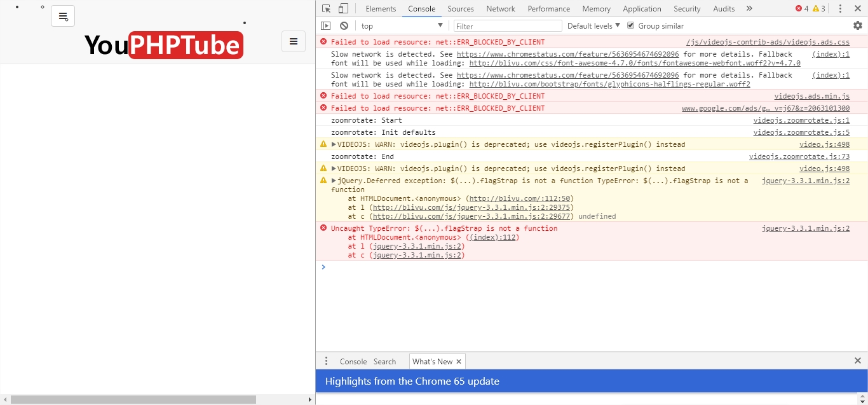Open the drawer three-dot menu
Image resolution: width=868 pixels, height=405 pixels.
click(x=326, y=361)
